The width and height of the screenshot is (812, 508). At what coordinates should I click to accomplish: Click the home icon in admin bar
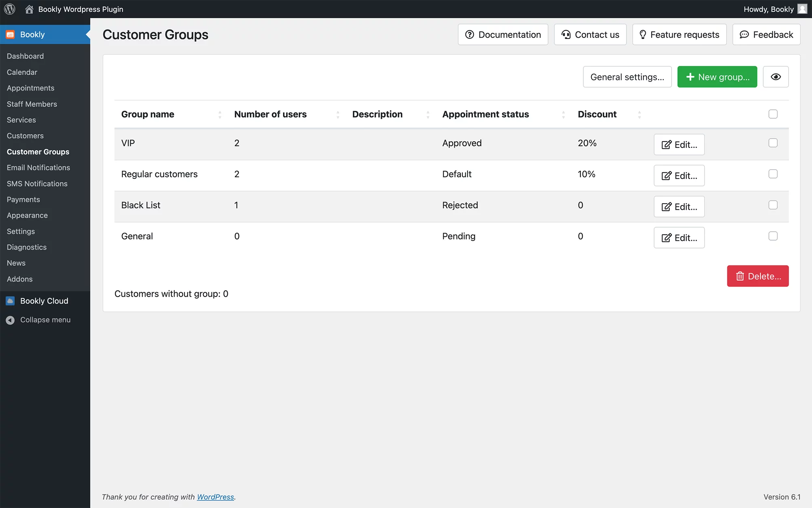click(29, 9)
